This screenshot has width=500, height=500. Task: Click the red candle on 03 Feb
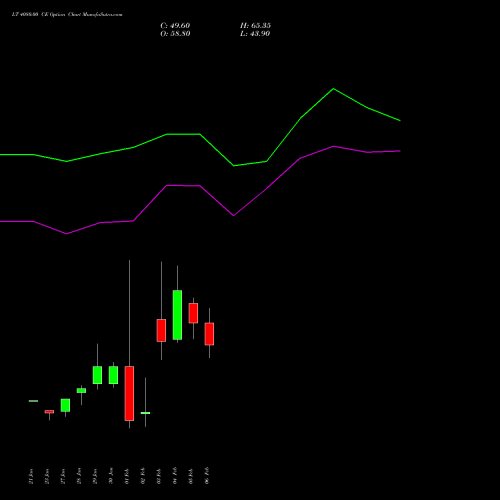[161, 330]
